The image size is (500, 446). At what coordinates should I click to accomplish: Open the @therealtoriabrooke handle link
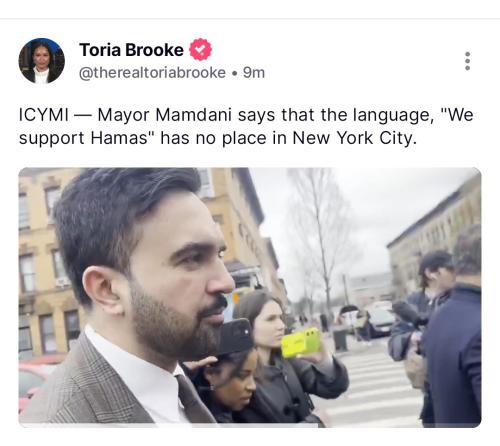tap(152, 73)
